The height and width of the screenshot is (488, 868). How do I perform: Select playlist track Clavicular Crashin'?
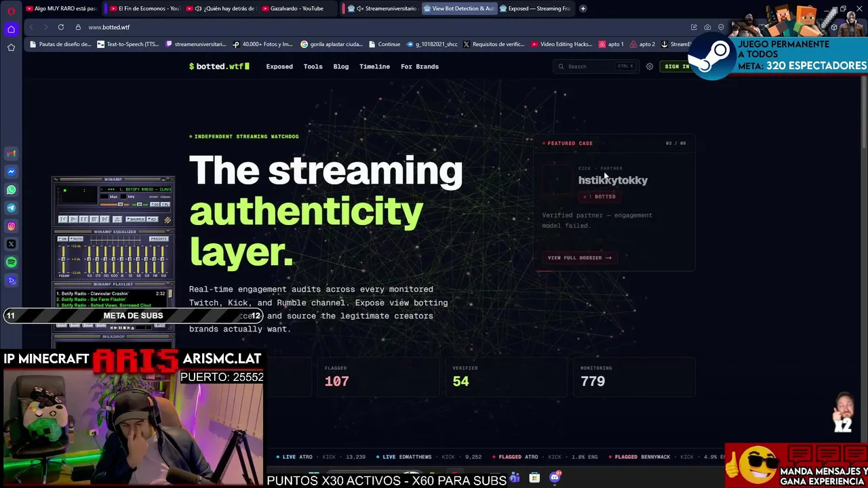coord(111,293)
